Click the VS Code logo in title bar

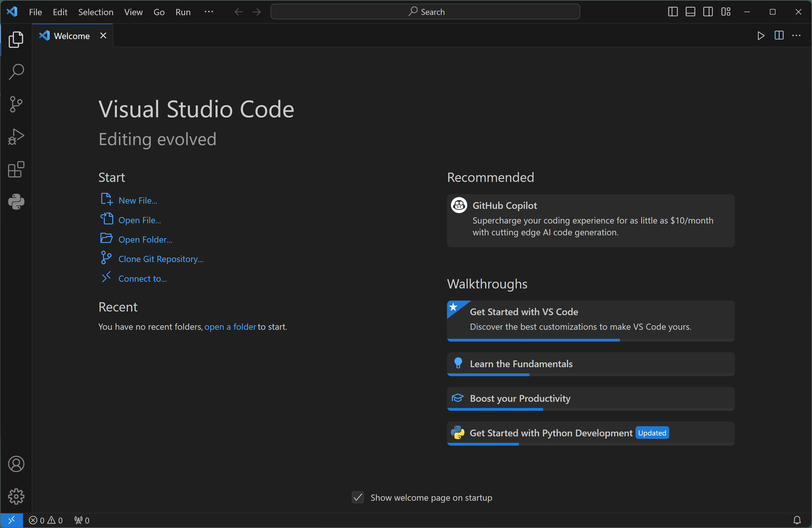12,12
